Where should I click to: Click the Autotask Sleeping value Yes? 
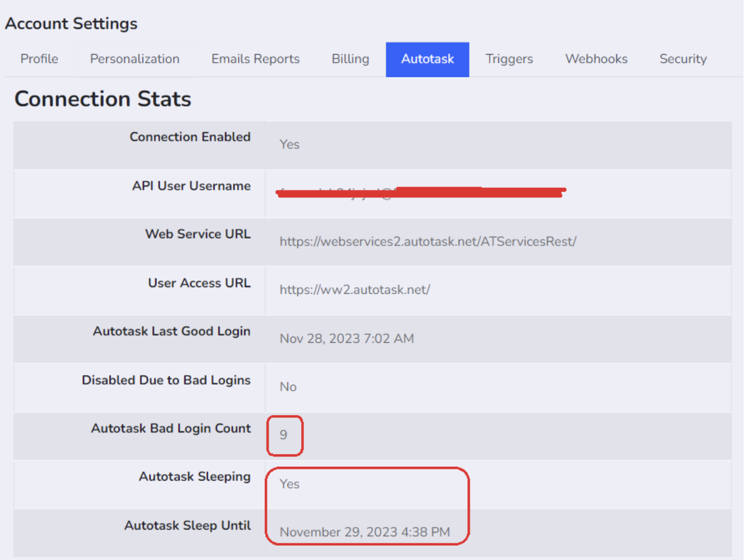pos(289,484)
